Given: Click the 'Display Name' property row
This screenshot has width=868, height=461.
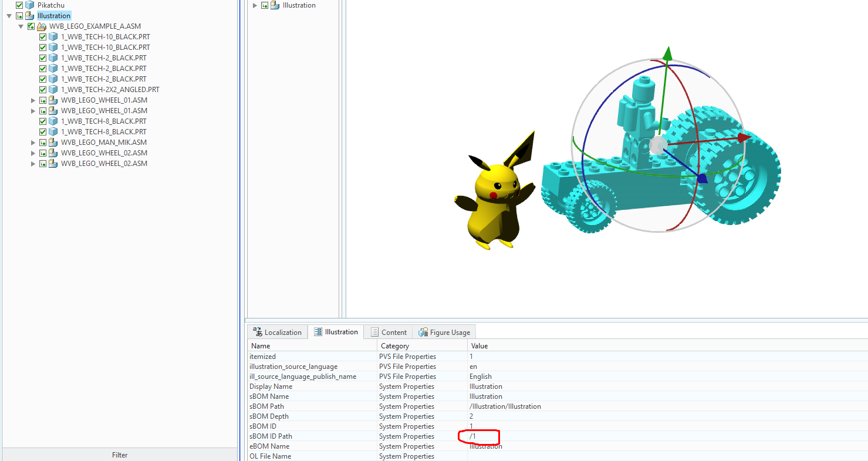Looking at the screenshot, I should tap(558, 387).
